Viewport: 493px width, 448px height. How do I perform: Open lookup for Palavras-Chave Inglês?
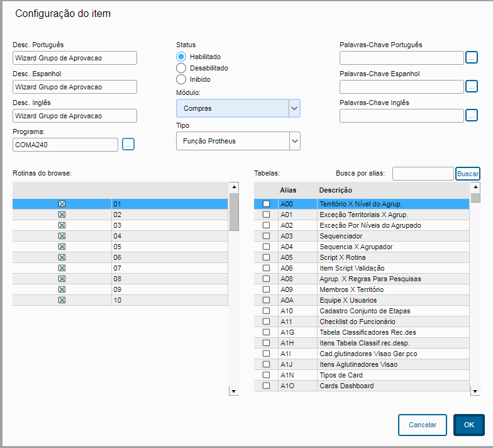[x=472, y=116]
